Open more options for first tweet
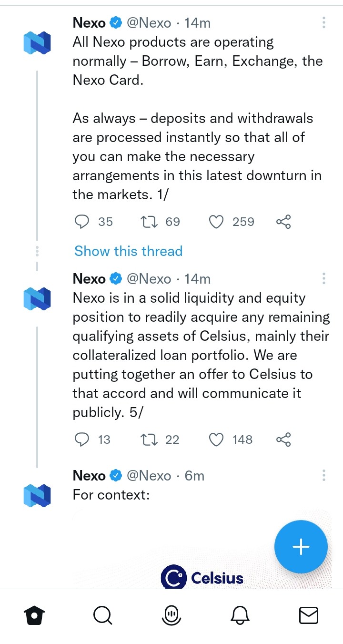 [324, 22]
